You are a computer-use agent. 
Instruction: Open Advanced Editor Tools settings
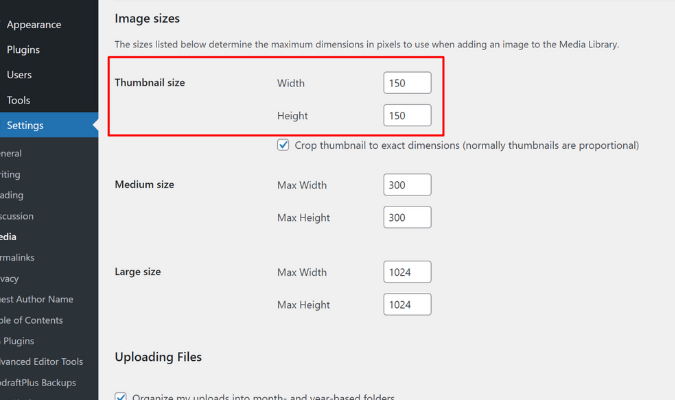pyautogui.click(x=41, y=362)
